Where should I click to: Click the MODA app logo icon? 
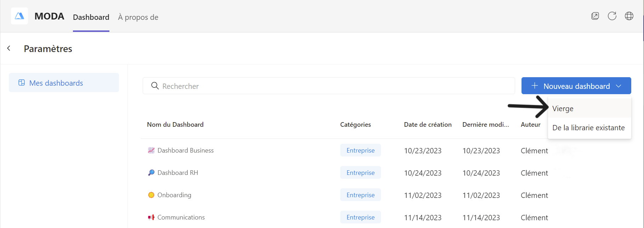tap(19, 16)
